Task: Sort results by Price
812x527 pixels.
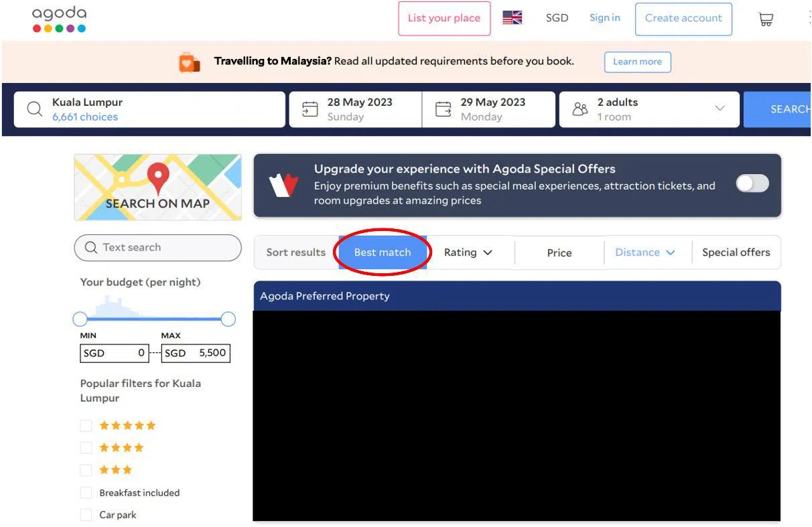Action: [x=559, y=252]
